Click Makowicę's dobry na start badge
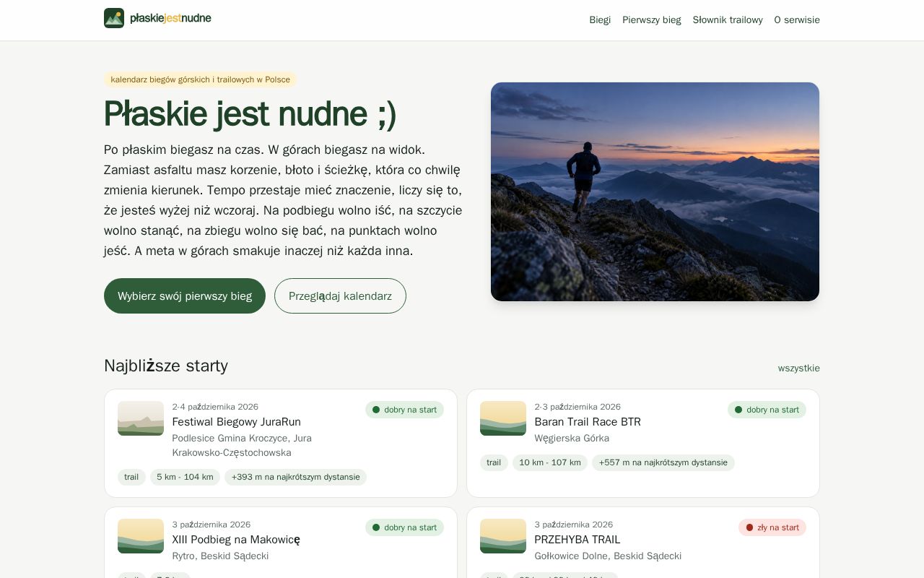924x578 pixels. pyautogui.click(x=404, y=527)
